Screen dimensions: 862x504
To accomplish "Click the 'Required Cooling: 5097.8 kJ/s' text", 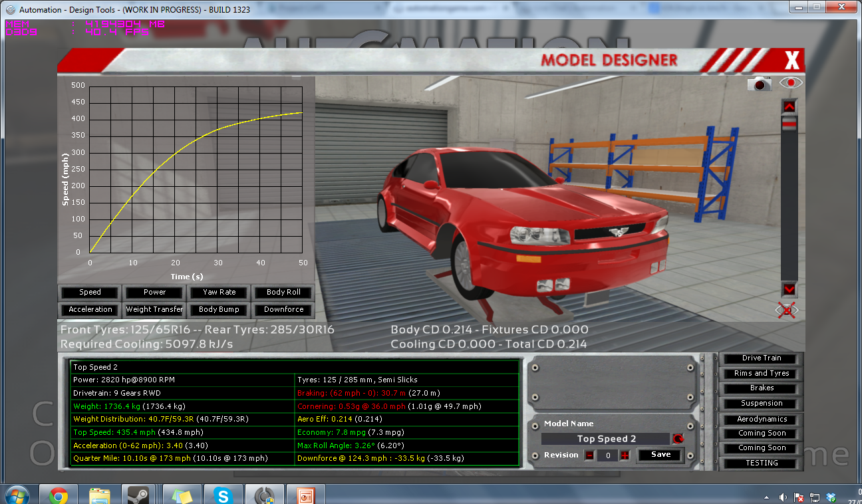I will tap(147, 344).
